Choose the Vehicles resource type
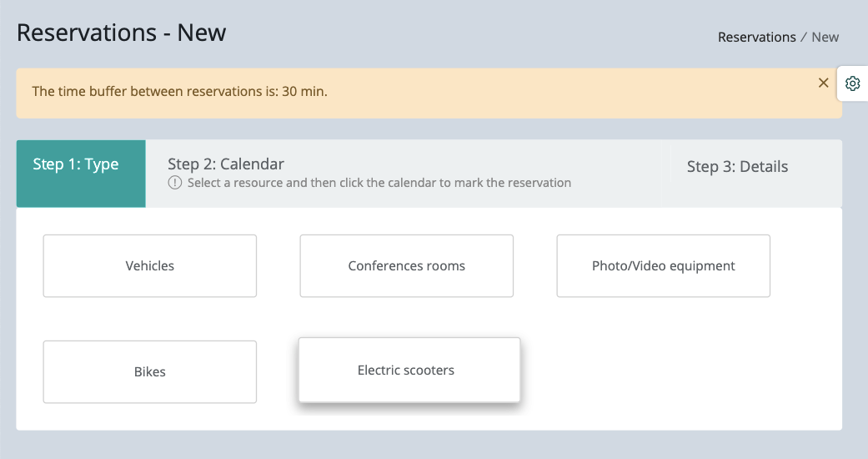Image resolution: width=868 pixels, height=459 pixels. point(150,265)
